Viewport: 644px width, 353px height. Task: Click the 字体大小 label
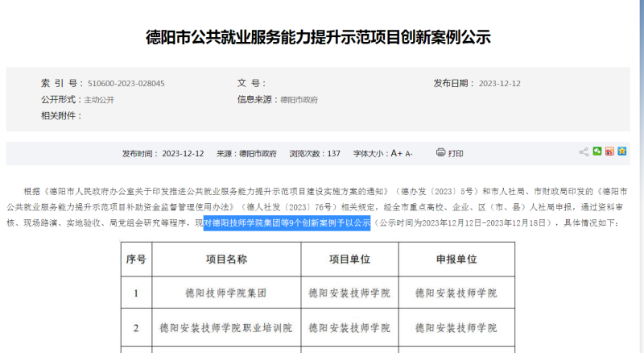pyautogui.click(x=371, y=154)
